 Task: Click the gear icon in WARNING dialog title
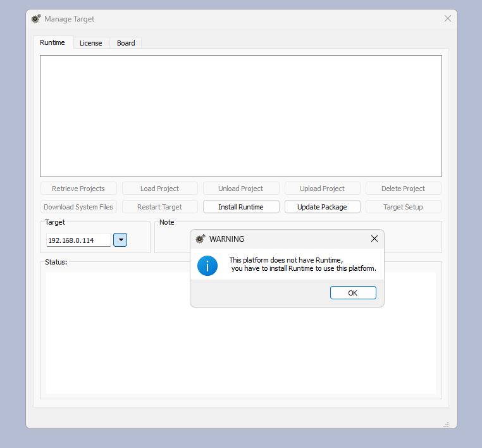point(201,239)
